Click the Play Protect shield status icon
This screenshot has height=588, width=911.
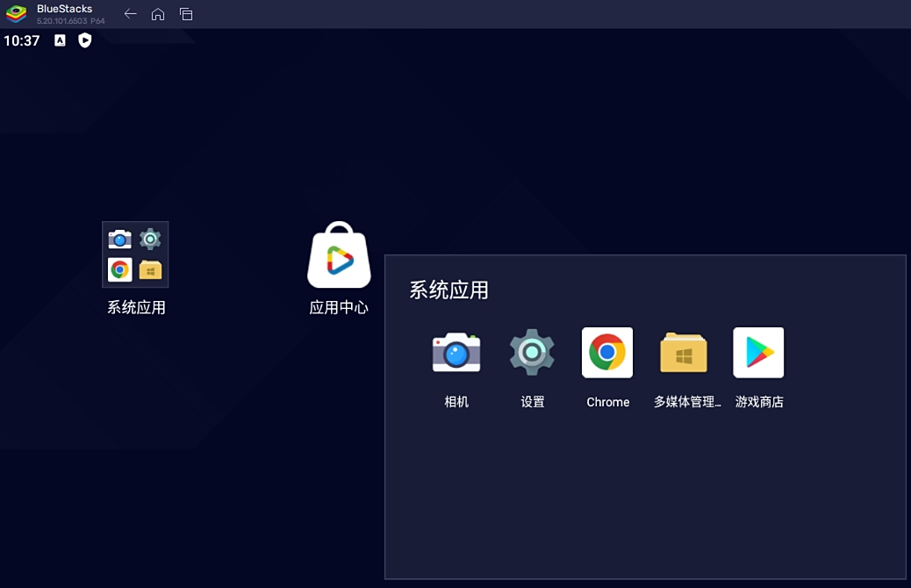click(x=84, y=40)
